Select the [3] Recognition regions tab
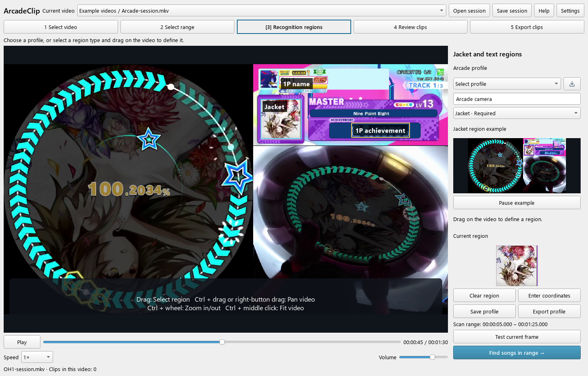This screenshot has height=376, width=588. tap(294, 27)
